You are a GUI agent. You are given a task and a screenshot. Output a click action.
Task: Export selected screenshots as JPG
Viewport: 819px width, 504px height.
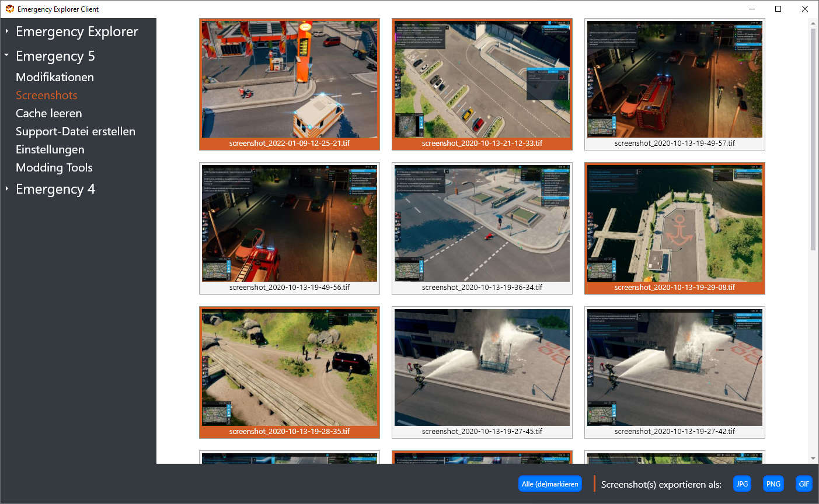[x=742, y=484]
